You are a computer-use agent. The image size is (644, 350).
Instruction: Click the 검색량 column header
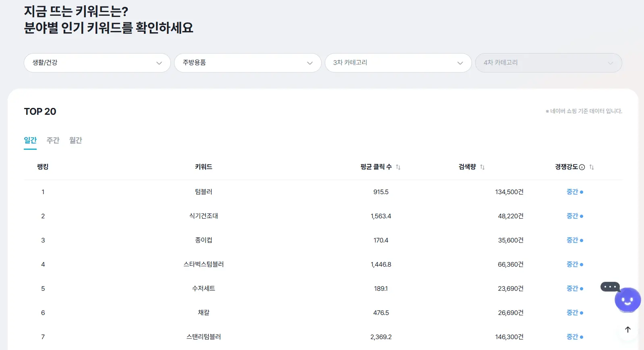(x=467, y=167)
